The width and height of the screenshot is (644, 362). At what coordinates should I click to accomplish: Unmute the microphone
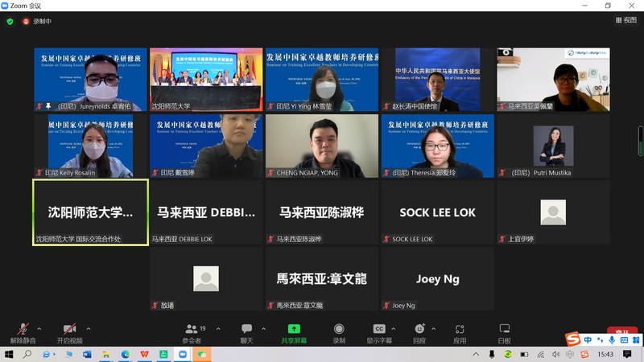pyautogui.click(x=22, y=329)
